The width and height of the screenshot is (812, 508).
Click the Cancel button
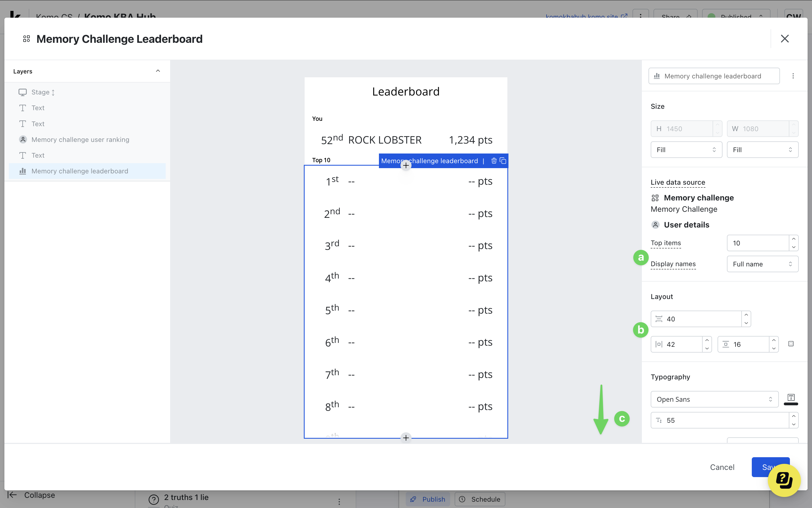pyautogui.click(x=722, y=467)
